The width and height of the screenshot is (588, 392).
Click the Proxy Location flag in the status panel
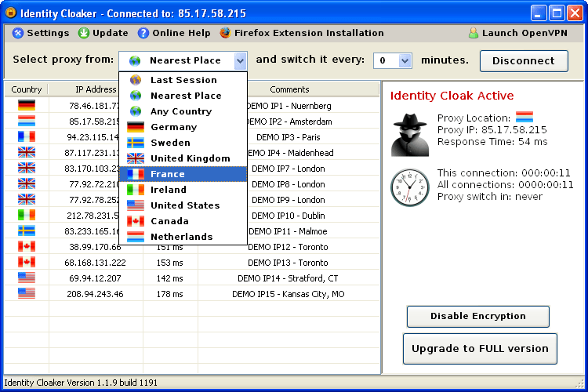[x=524, y=117]
